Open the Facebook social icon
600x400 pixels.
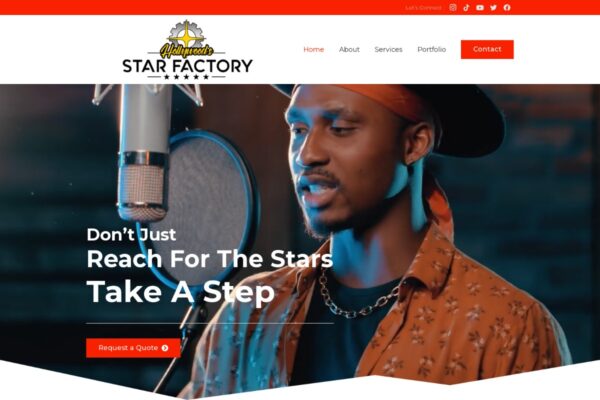point(507,8)
